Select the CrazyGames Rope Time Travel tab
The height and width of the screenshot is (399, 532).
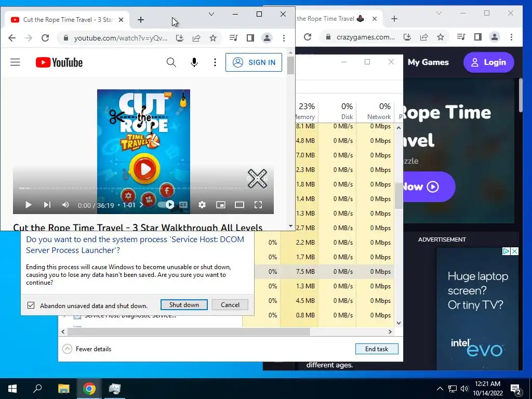click(x=330, y=19)
